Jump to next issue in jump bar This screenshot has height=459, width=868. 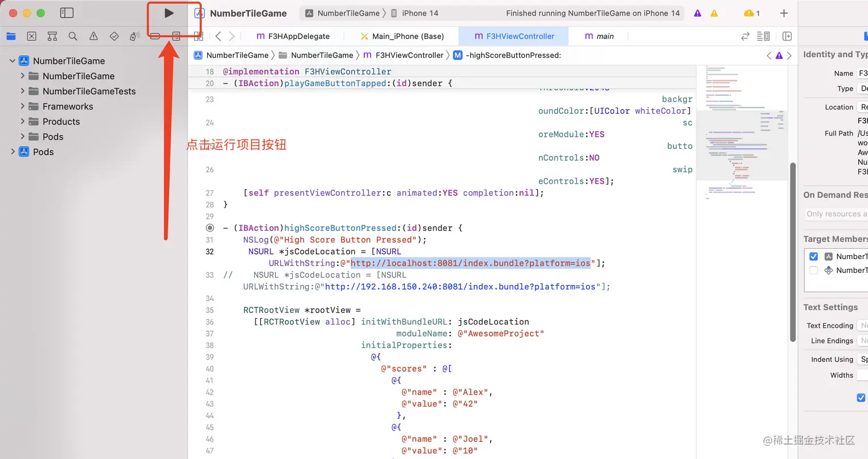point(789,56)
